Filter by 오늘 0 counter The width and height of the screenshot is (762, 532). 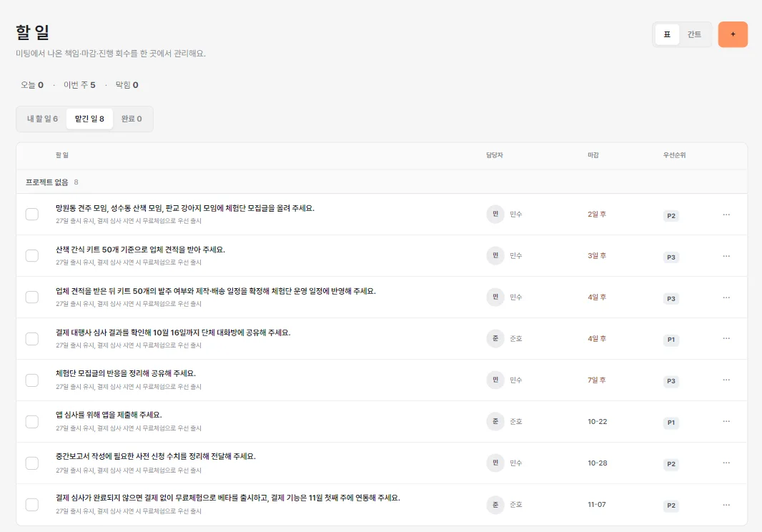point(31,85)
